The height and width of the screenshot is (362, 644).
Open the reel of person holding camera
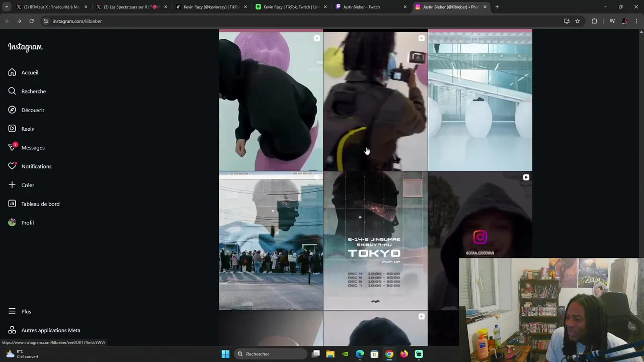point(375,102)
